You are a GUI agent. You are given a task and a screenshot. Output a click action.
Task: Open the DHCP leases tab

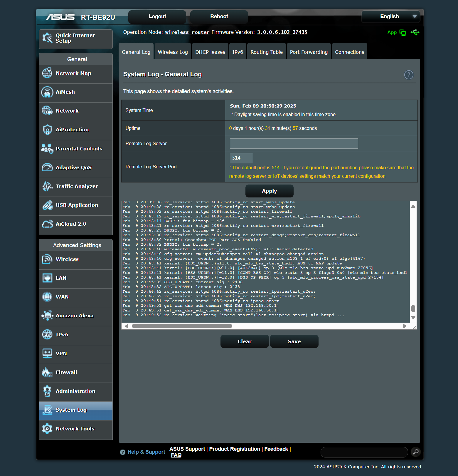[x=210, y=52]
